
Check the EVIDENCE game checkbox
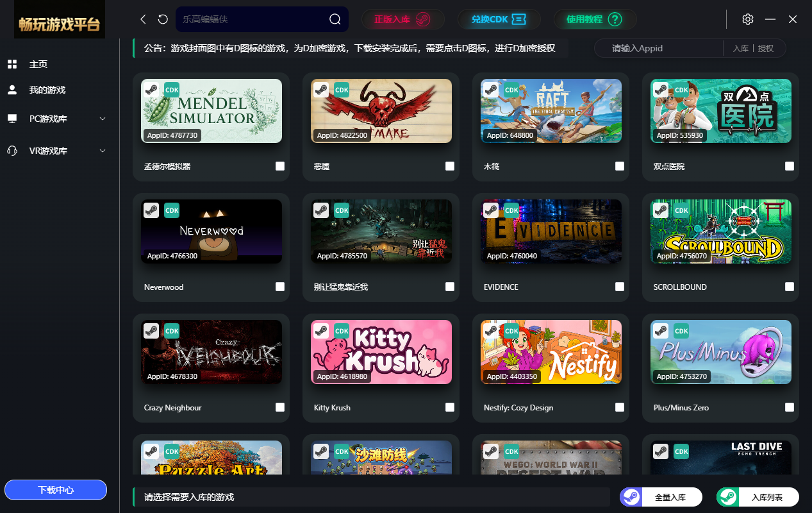(620, 287)
